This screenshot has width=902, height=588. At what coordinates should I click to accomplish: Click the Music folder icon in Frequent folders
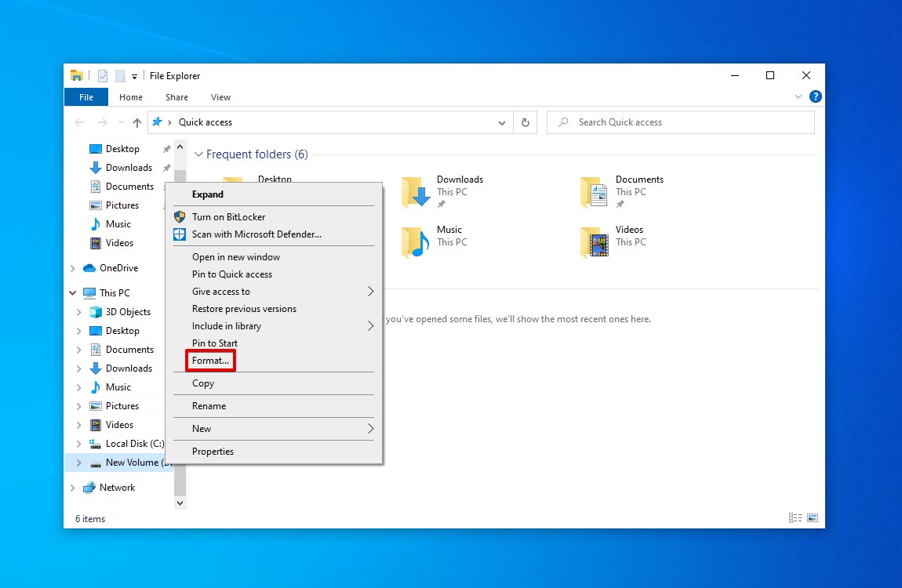pyautogui.click(x=416, y=241)
